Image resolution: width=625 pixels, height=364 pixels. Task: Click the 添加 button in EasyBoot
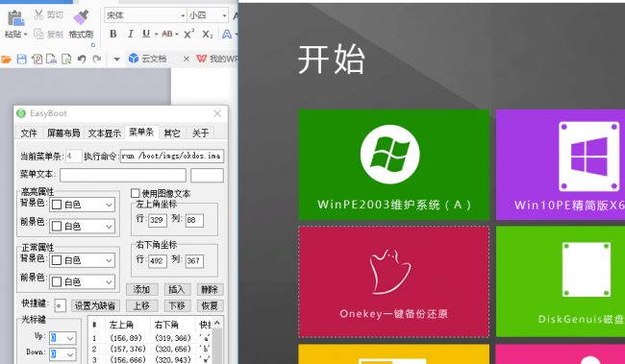(142, 289)
